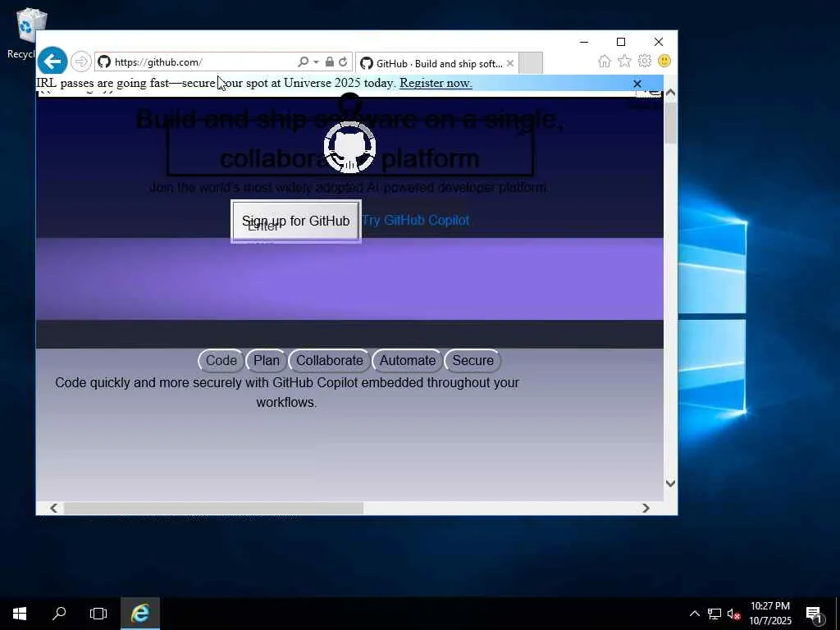Viewport: 840px width, 630px height.
Task: Click the GitHub favicon in address bar
Action: point(104,62)
